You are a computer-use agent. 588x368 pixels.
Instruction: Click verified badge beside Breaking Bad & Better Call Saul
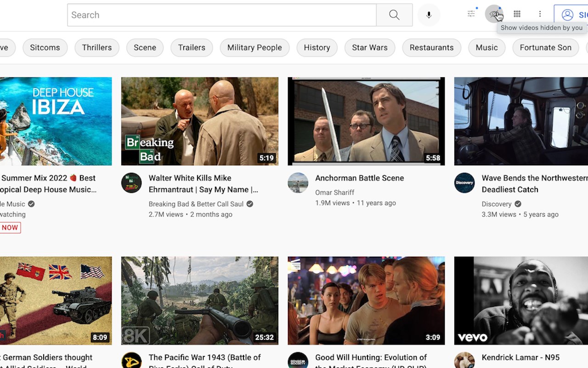click(x=250, y=204)
